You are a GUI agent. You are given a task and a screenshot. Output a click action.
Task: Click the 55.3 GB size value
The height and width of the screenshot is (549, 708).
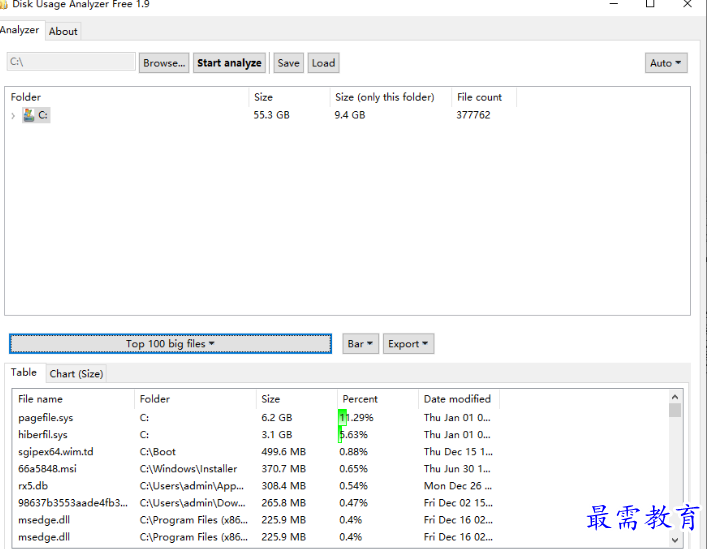tap(271, 115)
